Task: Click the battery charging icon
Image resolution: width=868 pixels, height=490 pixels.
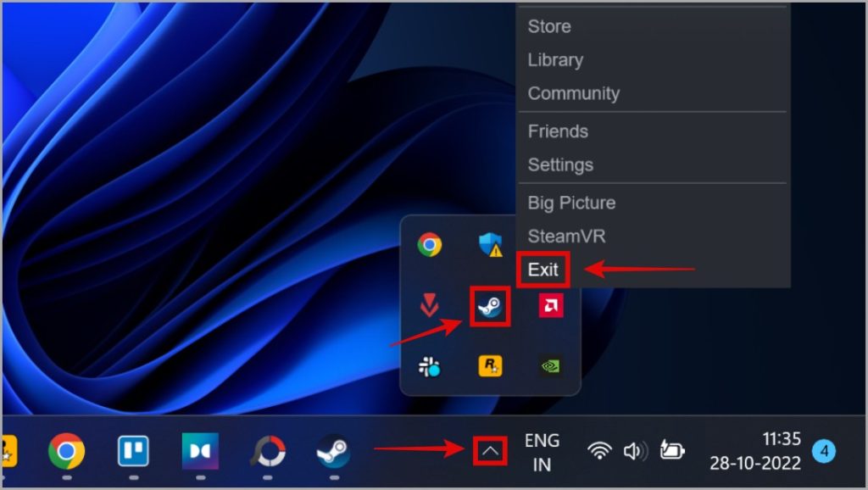Action: pos(672,450)
